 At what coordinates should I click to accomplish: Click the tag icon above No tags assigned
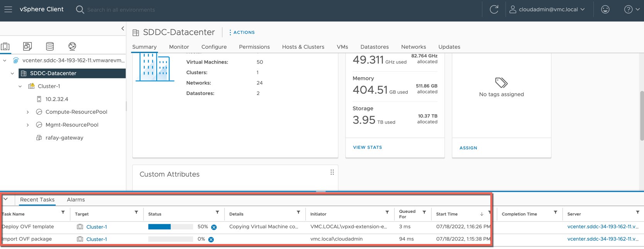(501, 83)
